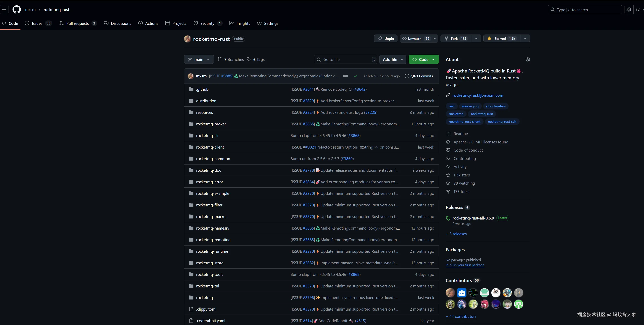Screen dimensions: 644x325
Task: Click the rocketmq-broker folder icon
Action: (x=191, y=124)
